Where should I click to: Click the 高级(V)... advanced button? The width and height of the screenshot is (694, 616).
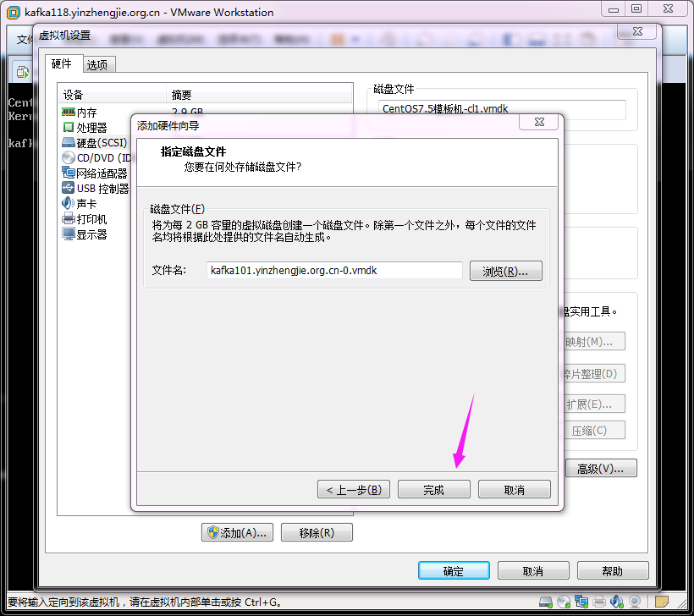click(601, 468)
